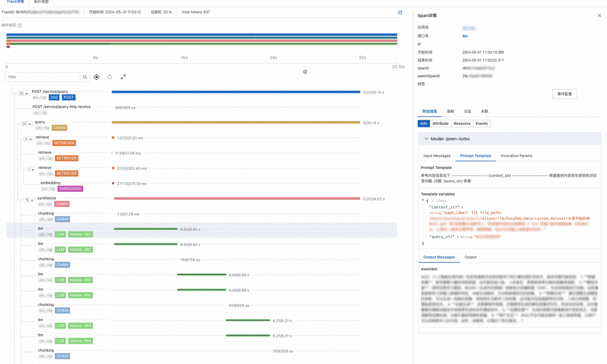
Task: Collapse the POST /service/query span children dropdown
Action: click(24, 93)
